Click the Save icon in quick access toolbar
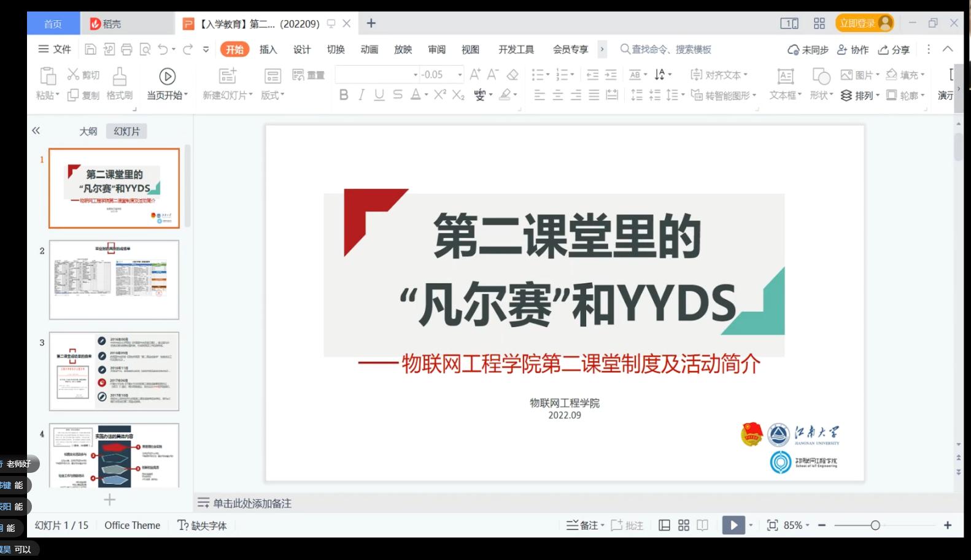Viewport: 971px width, 560px height. coord(90,49)
